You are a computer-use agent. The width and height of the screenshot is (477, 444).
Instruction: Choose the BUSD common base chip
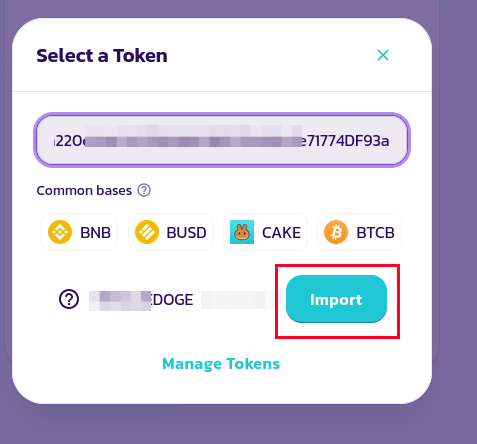click(x=171, y=232)
